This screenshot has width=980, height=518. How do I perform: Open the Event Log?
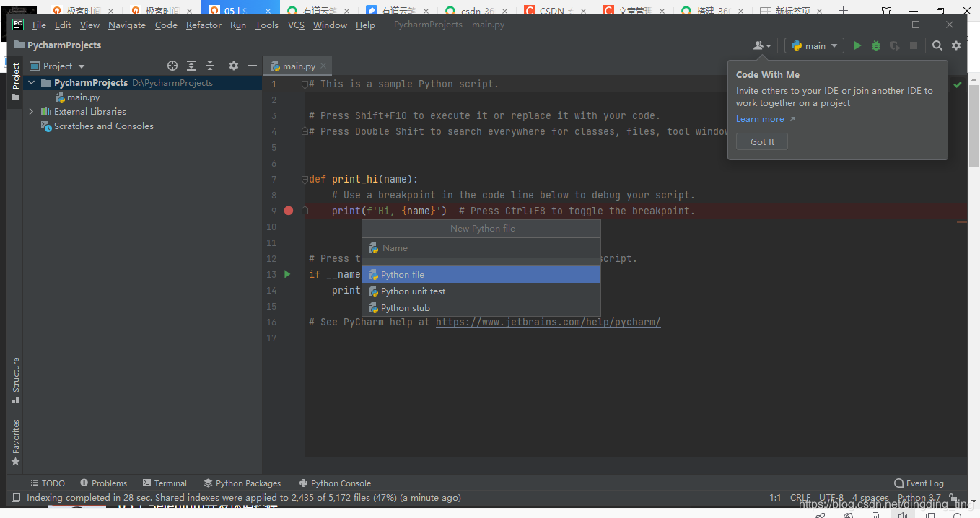(x=919, y=483)
